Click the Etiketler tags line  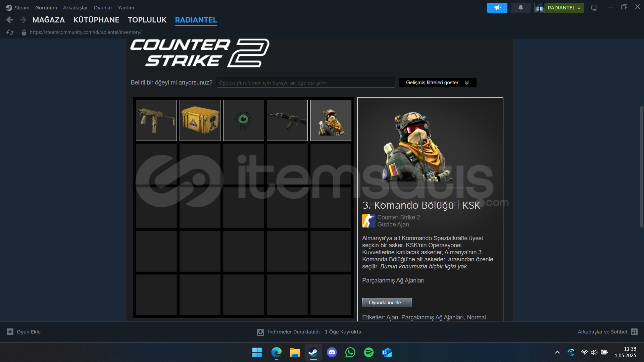[x=425, y=317]
